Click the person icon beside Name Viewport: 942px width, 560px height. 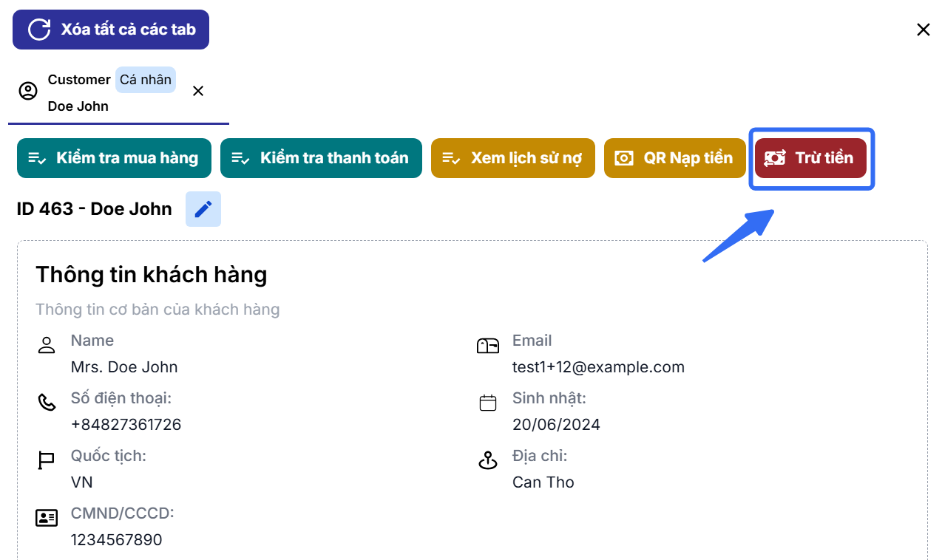[47, 345]
